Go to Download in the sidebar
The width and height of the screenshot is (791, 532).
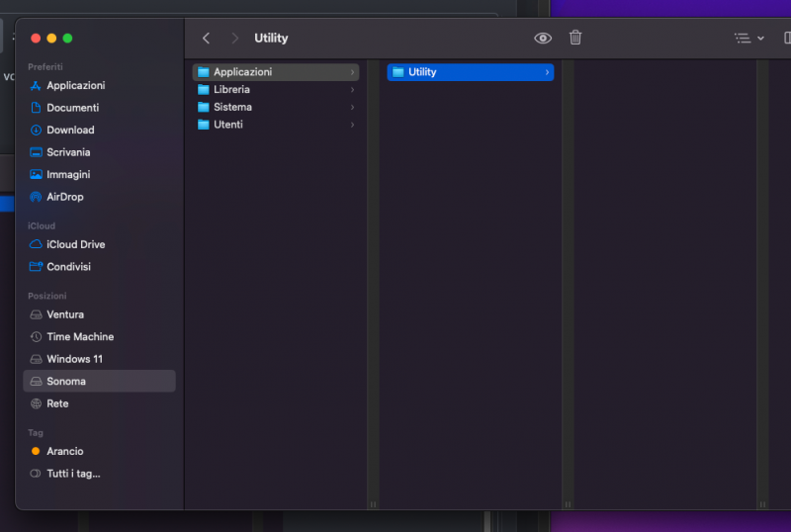click(x=100, y=131)
